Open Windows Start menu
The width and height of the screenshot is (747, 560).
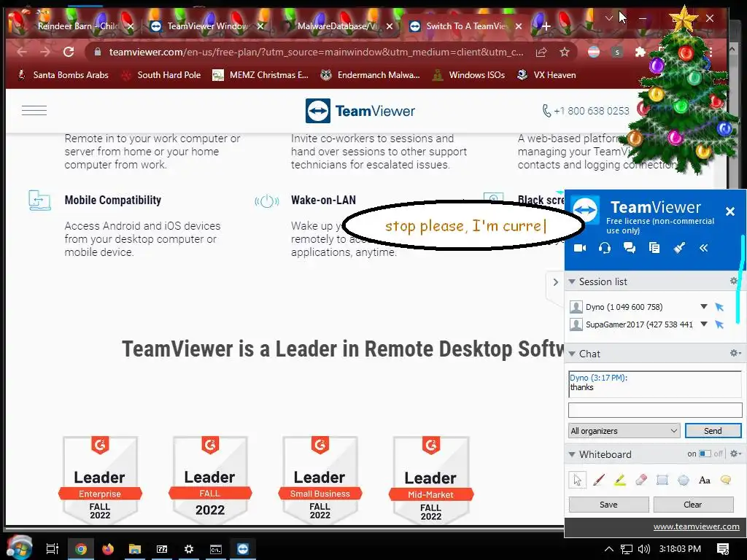click(x=18, y=548)
